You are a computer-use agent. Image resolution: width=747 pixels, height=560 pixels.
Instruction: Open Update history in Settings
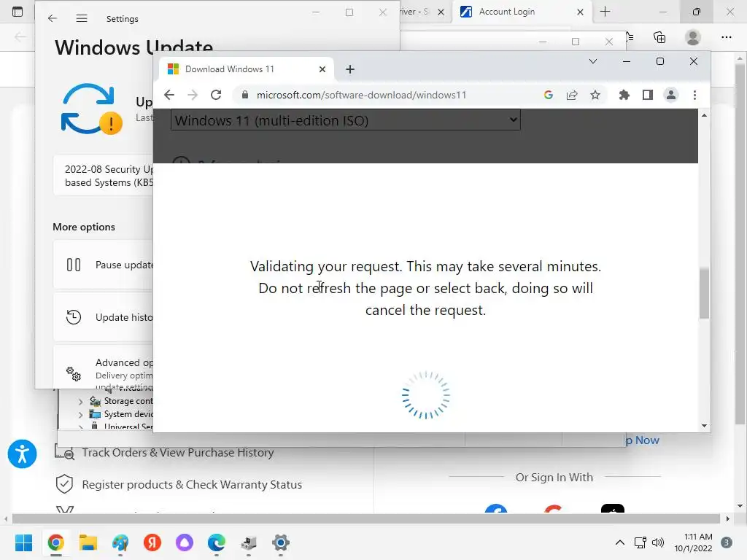coord(103,317)
